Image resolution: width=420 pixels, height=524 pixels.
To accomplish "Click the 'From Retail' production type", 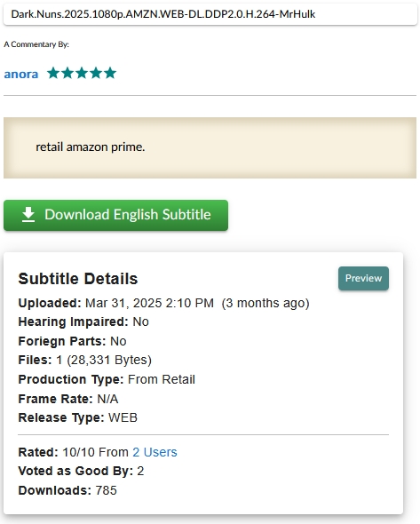I will 162,379.
